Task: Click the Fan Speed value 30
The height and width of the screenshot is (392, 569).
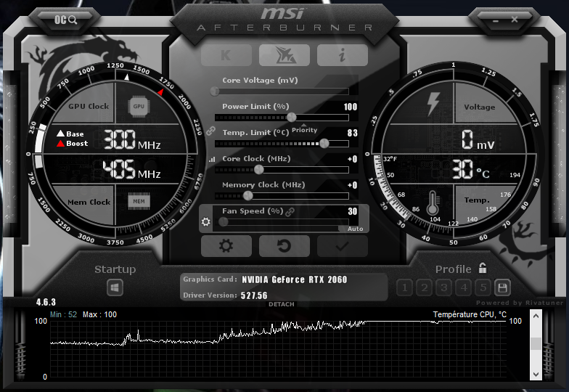Action: [x=353, y=211]
